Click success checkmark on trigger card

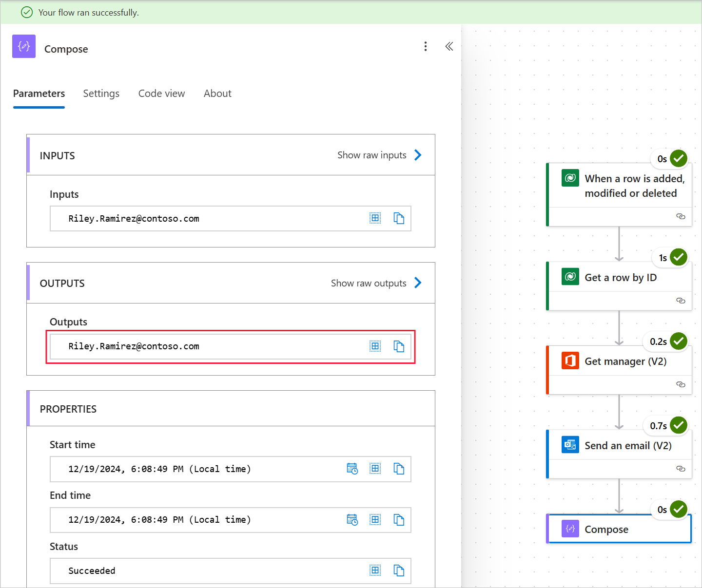pyautogui.click(x=679, y=158)
